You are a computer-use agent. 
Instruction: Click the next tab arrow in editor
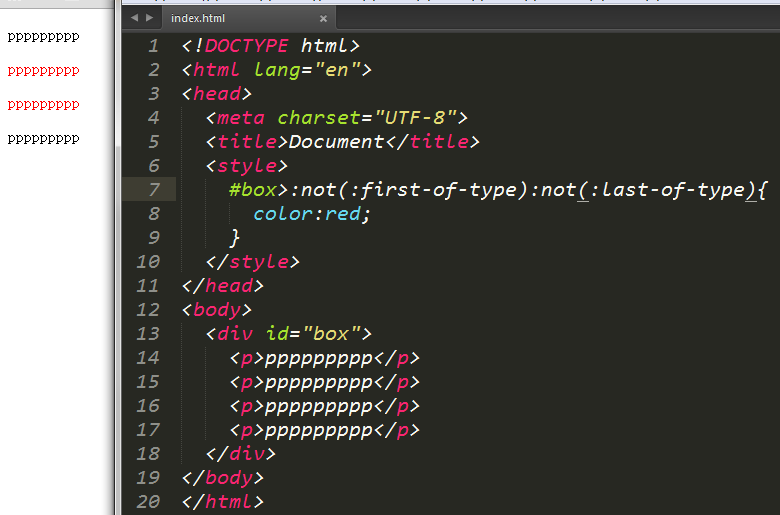point(149,18)
